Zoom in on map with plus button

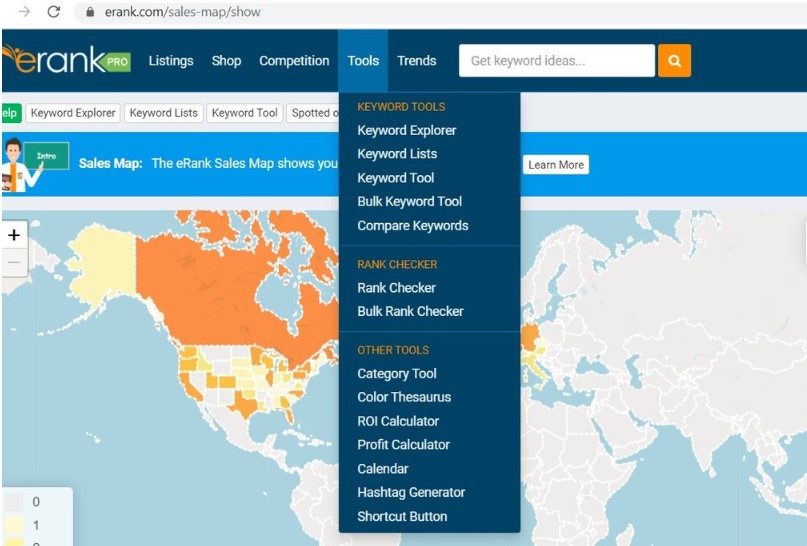(x=14, y=235)
